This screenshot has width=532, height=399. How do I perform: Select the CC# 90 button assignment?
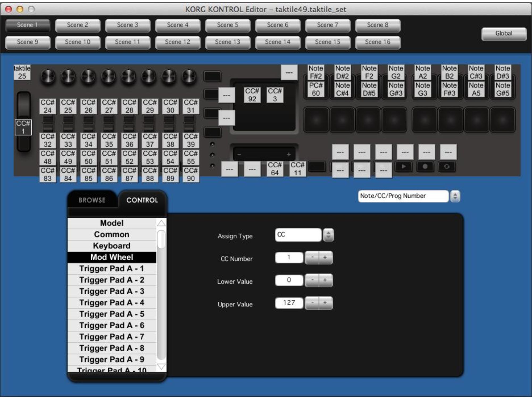tap(191, 174)
